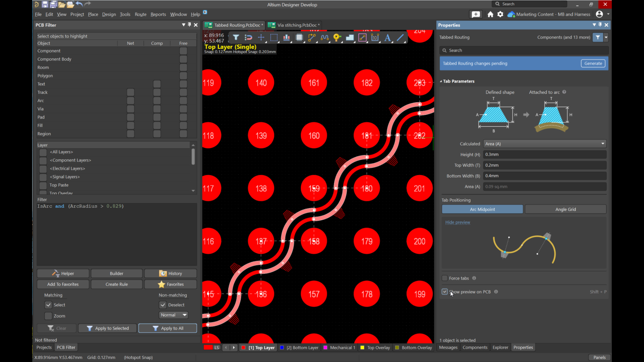Viewport: 644px width, 362px height.
Task: Open the Route menu
Action: 141,14
